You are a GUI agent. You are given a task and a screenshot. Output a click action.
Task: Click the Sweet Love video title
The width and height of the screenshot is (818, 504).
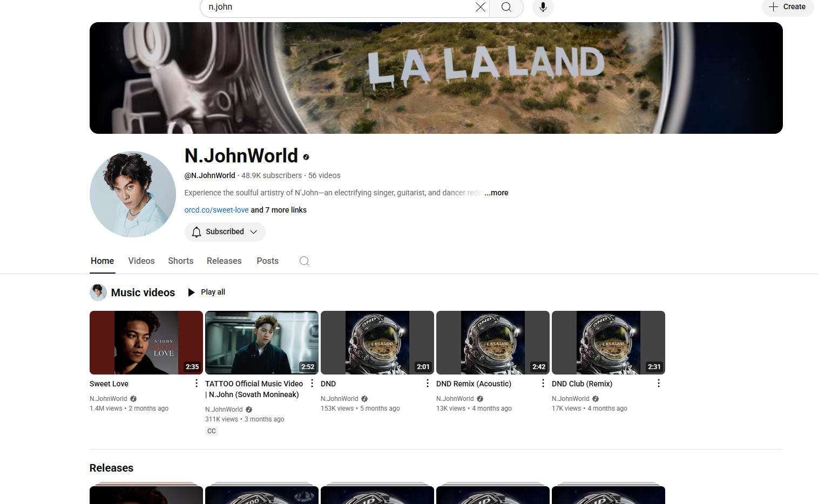pos(109,384)
